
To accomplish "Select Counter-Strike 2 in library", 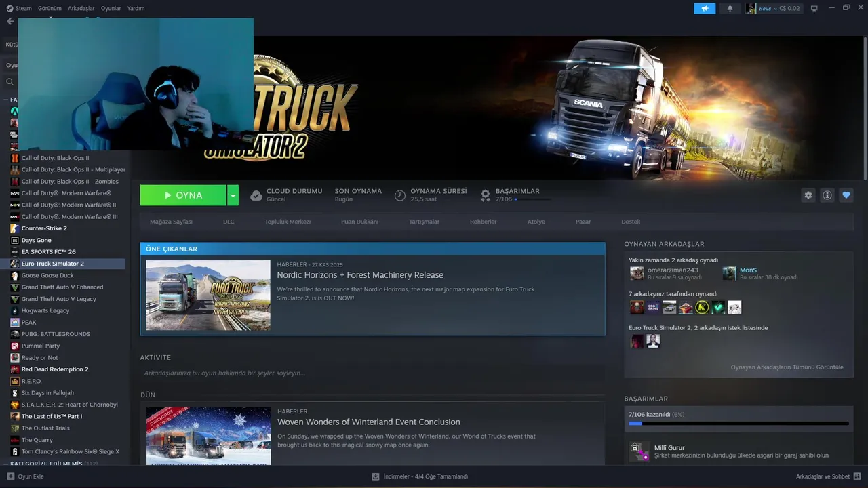I will pyautogui.click(x=44, y=228).
